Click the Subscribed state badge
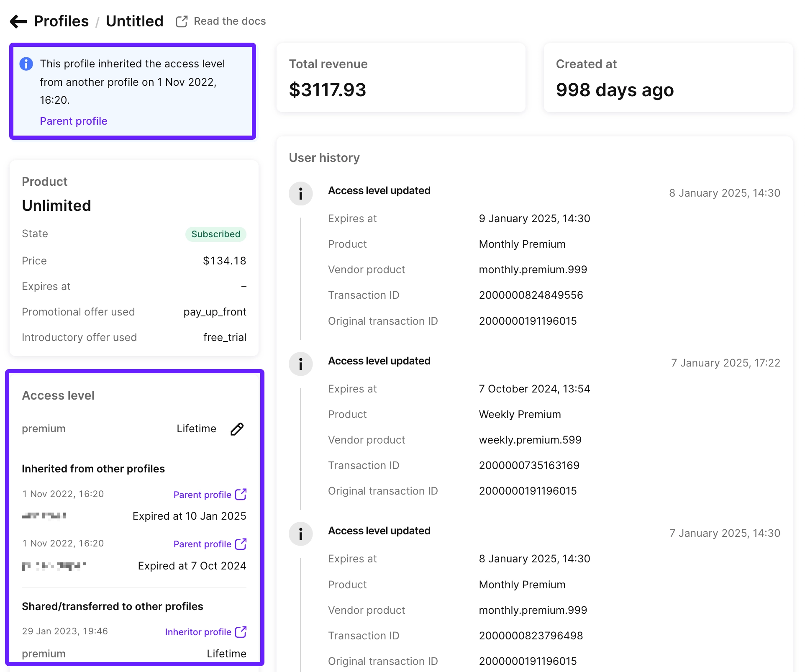The image size is (805, 672). tap(215, 234)
